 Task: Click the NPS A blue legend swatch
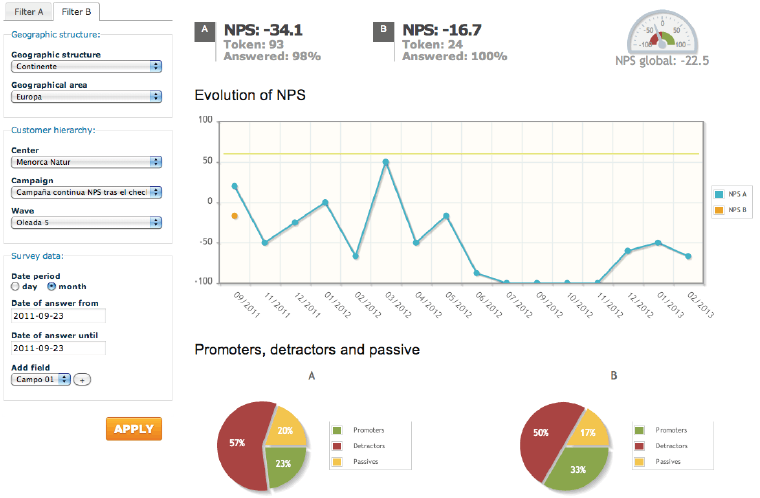(719, 194)
